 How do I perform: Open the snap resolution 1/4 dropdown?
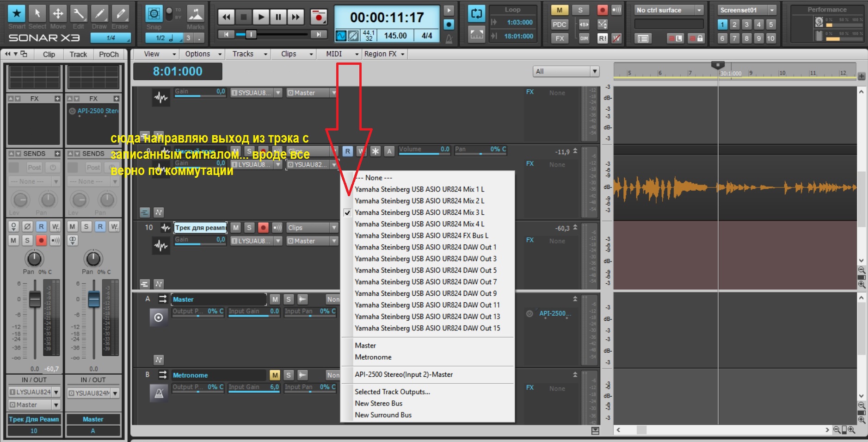point(111,38)
